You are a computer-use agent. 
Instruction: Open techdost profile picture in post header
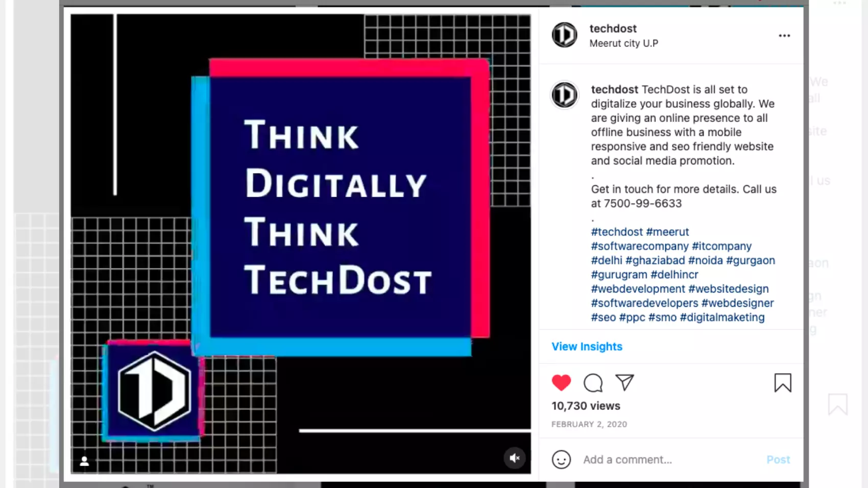pos(564,35)
